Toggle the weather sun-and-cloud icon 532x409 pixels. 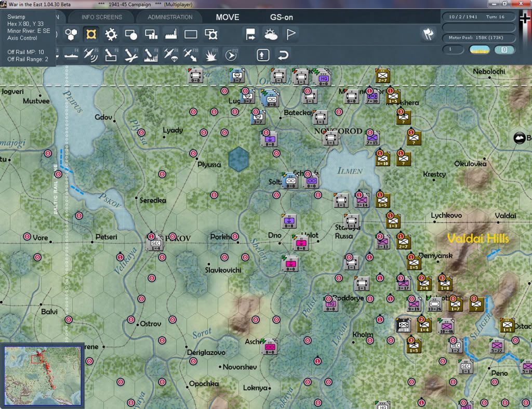pos(271,34)
